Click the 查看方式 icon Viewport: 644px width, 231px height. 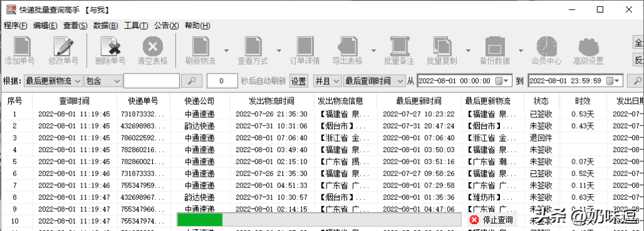(x=253, y=46)
